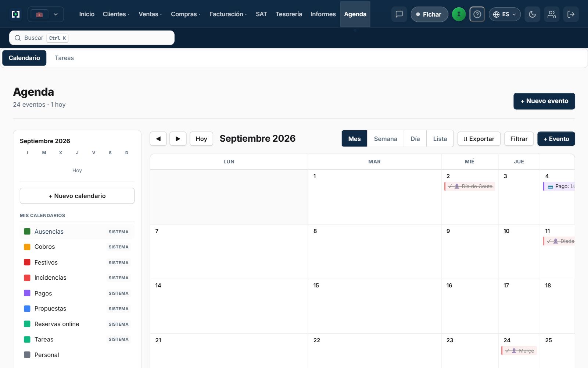Expand the Ventas menu
Image resolution: width=588 pixels, height=368 pixels.
click(x=150, y=14)
